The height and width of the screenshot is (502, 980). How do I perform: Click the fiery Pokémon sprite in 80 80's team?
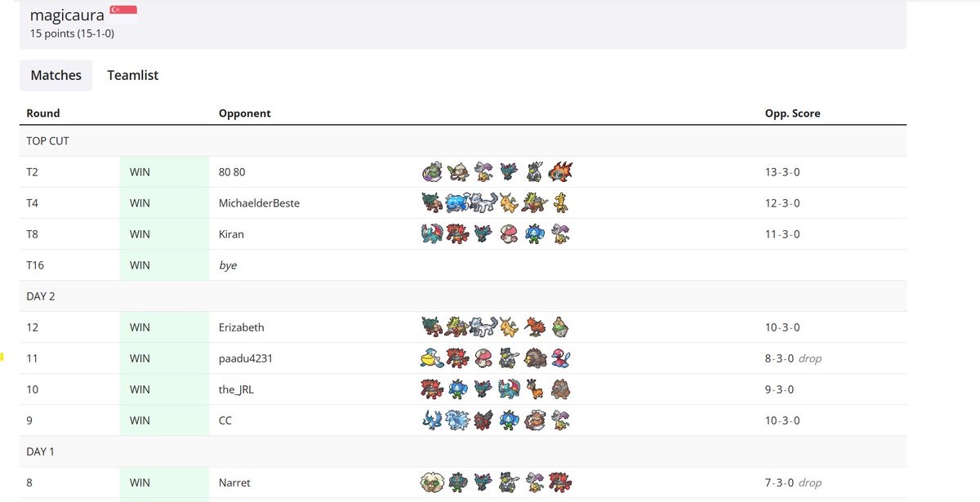pos(561,171)
